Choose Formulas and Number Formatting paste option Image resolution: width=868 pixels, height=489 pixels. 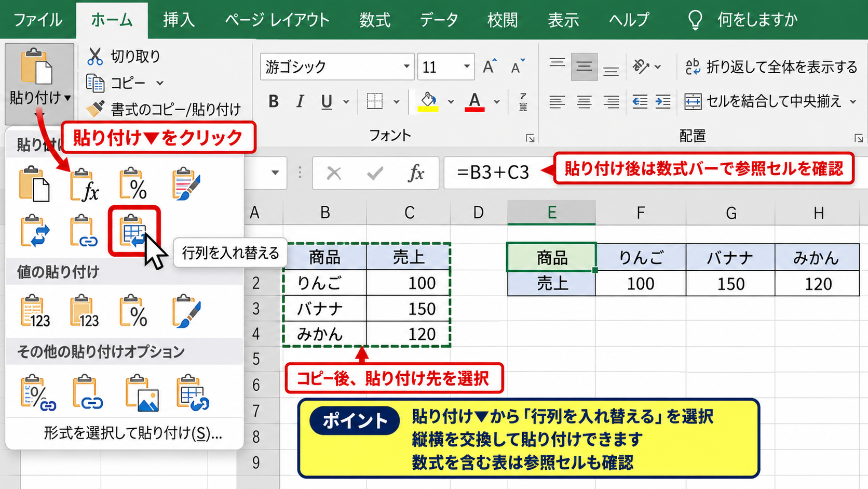coord(133,184)
